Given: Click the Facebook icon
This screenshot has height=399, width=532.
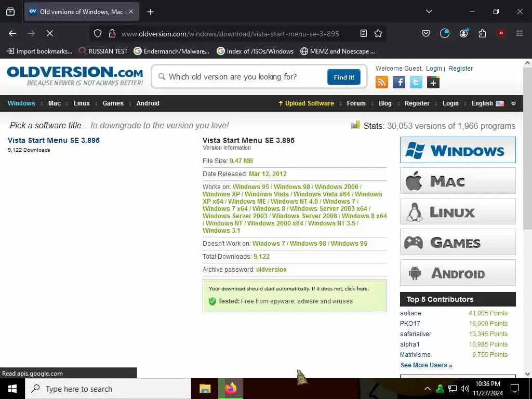Looking at the screenshot, I should click(399, 82).
